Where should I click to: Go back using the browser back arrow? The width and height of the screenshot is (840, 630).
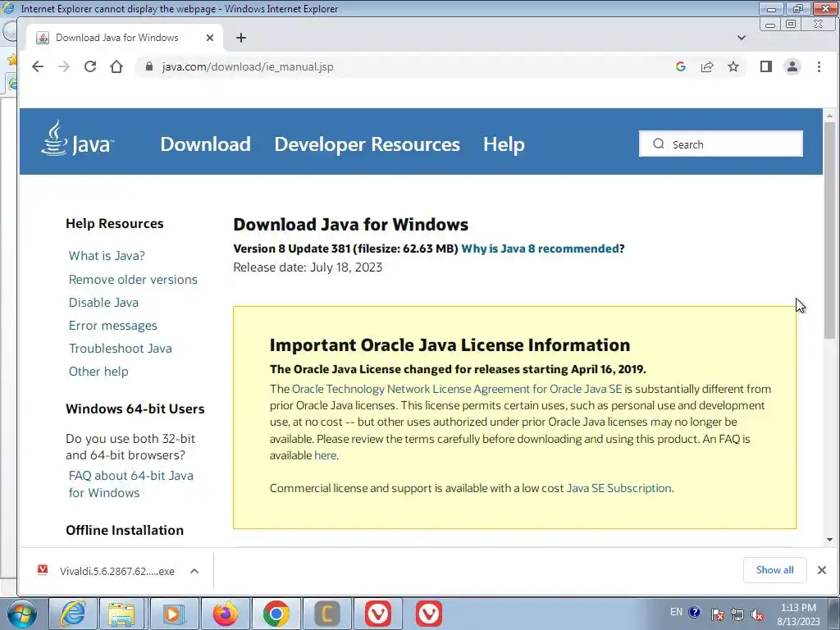(38, 66)
